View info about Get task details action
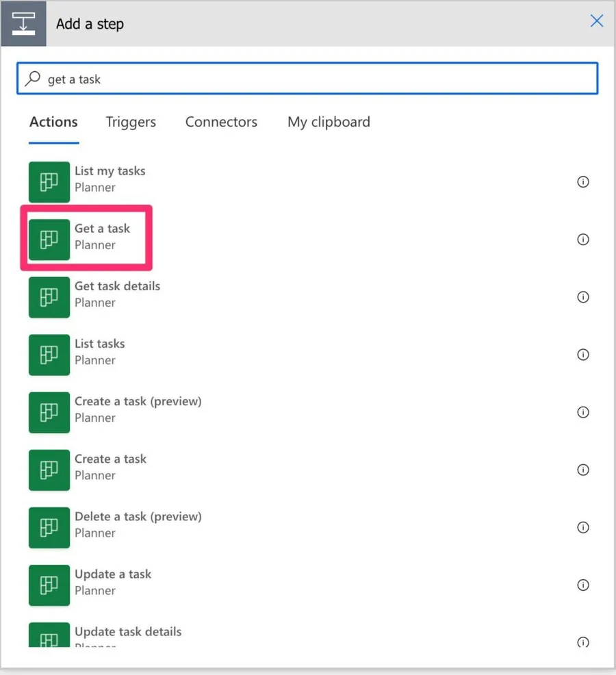616x675 pixels. 583,297
